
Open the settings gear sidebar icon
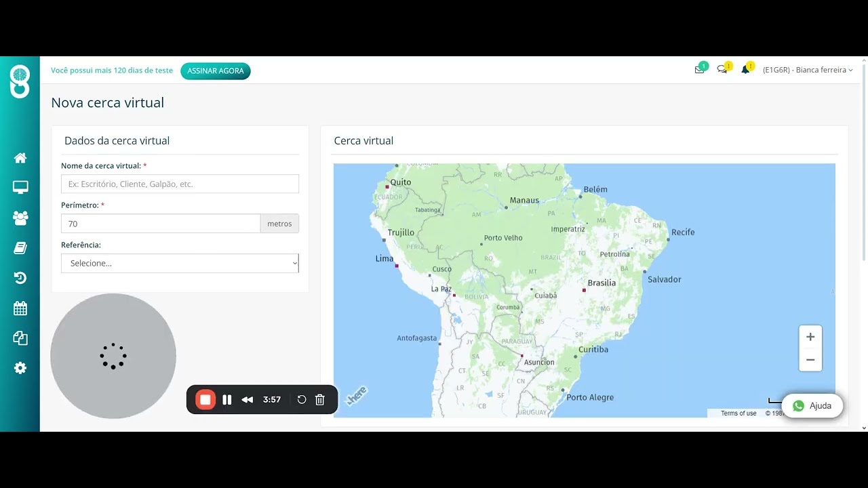pos(20,368)
